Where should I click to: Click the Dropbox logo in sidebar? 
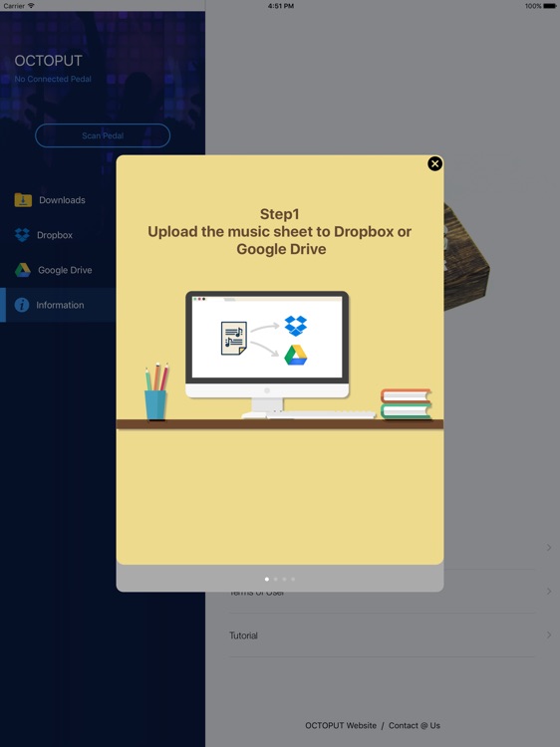point(22,235)
